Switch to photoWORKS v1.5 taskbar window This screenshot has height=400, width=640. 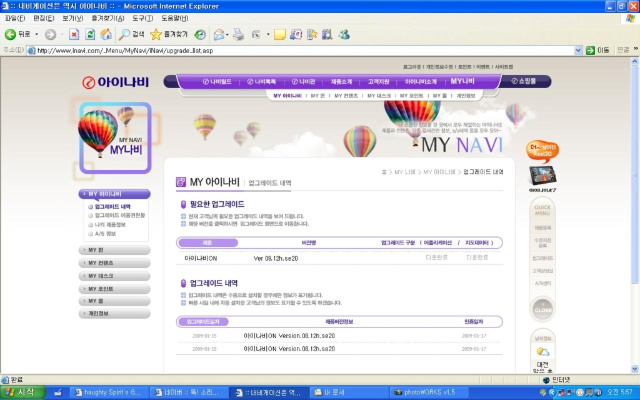point(429,392)
